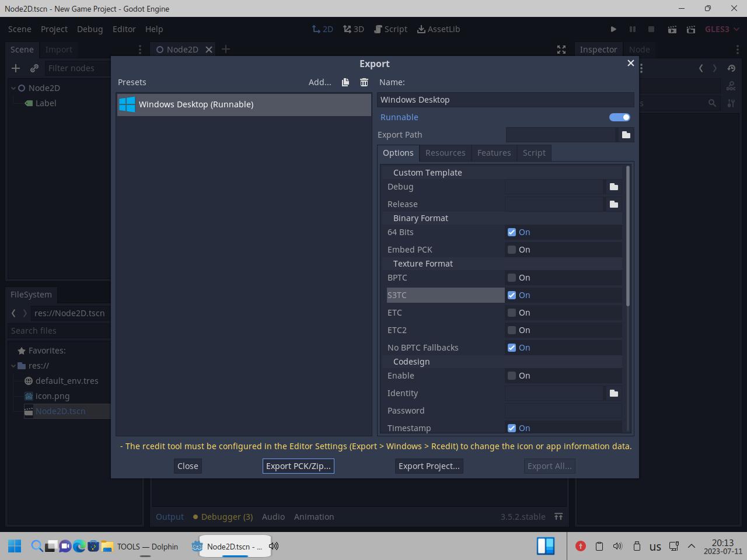Instance a scene file as node
The image size is (747, 560).
click(34, 68)
